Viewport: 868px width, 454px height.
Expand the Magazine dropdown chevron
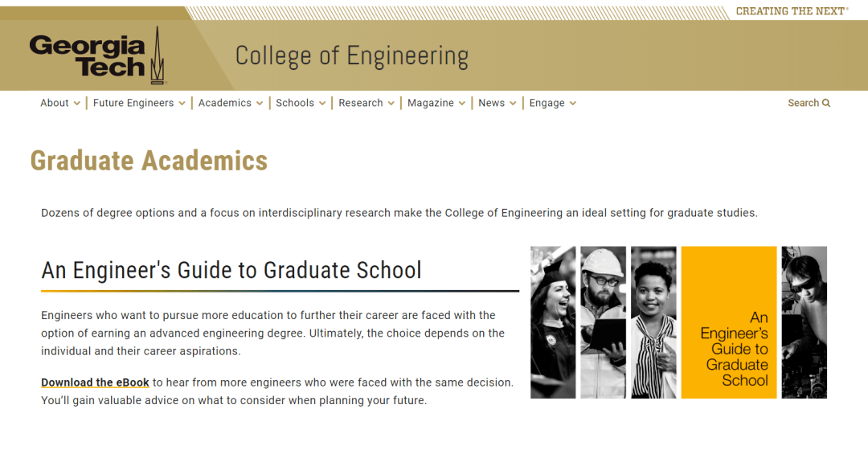pyautogui.click(x=461, y=104)
